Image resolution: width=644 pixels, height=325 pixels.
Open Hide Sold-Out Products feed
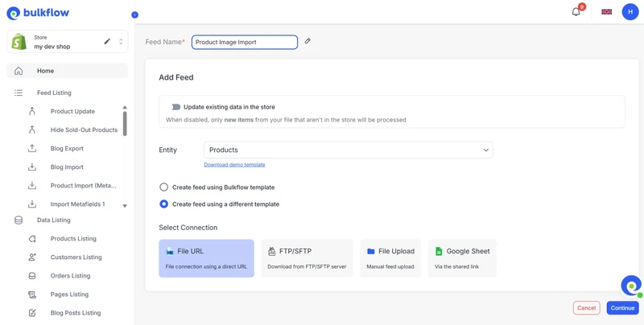point(84,130)
